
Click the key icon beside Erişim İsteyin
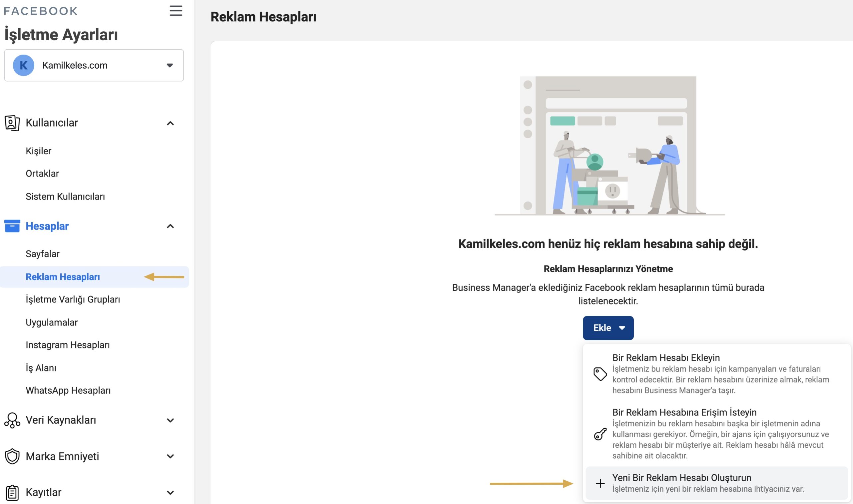600,434
